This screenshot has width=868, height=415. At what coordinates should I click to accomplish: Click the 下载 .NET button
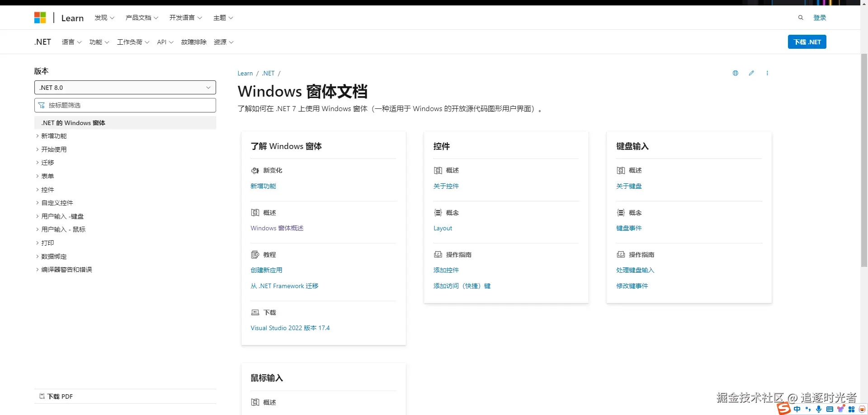tap(807, 42)
